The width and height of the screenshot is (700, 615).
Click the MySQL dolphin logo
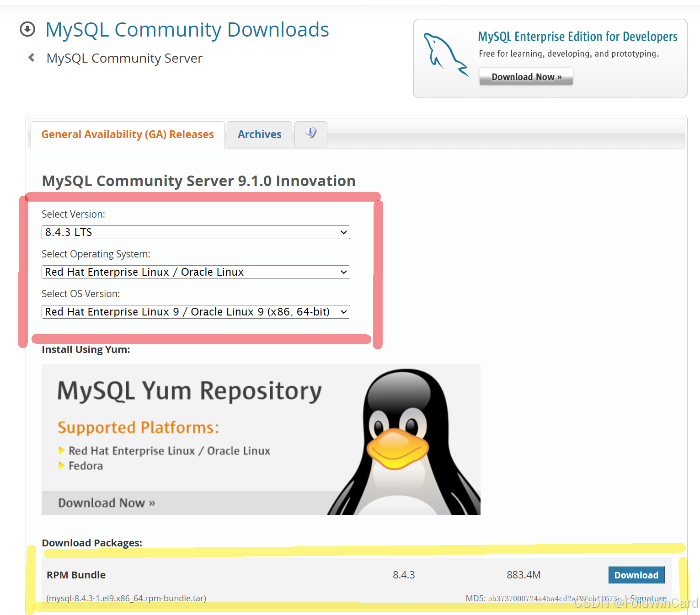[x=446, y=55]
